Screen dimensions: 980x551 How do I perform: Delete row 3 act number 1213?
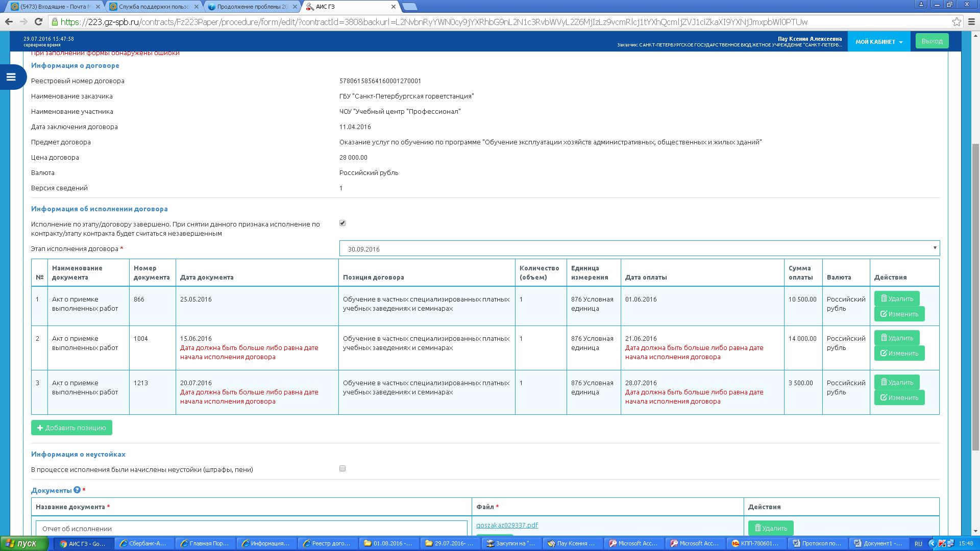(897, 383)
